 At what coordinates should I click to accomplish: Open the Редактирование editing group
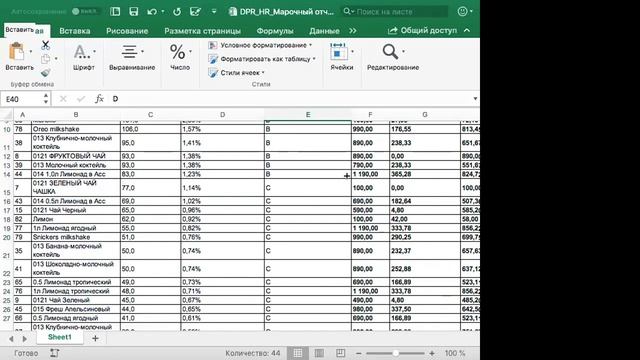click(x=393, y=57)
